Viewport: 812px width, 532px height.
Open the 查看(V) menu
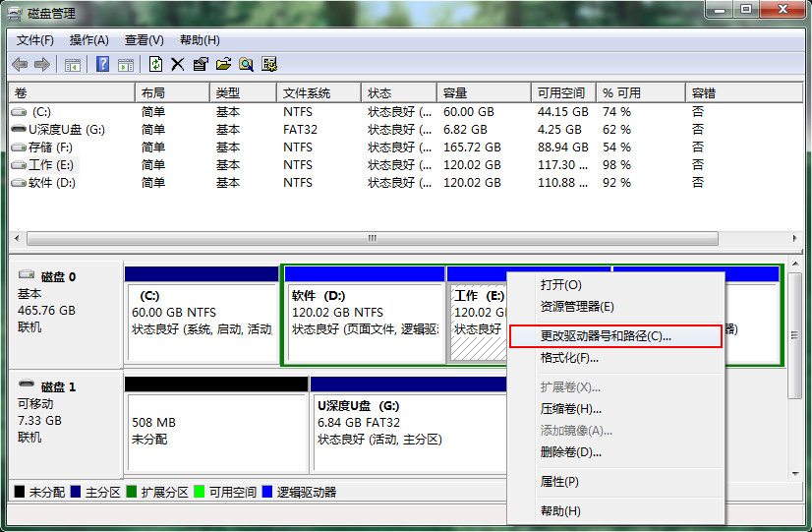144,40
